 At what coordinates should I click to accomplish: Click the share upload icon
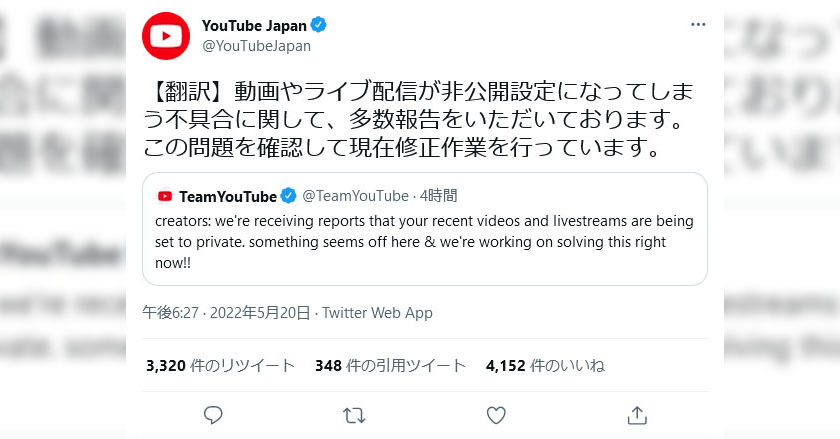coord(637,413)
